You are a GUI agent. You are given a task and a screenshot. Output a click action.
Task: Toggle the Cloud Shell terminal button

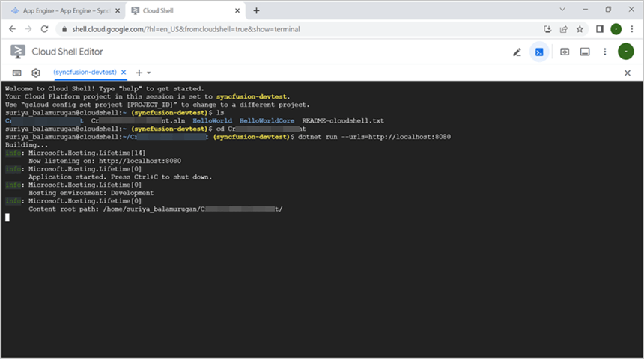(539, 52)
